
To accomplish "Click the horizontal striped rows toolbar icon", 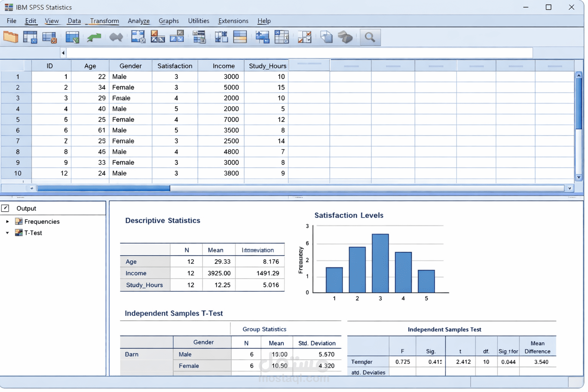I will pyautogui.click(x=240, y=37).
